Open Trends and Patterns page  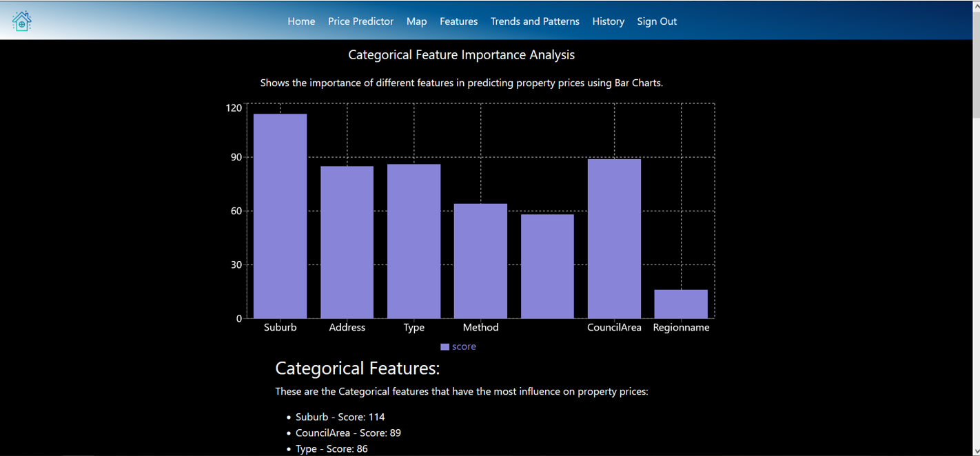point(535,21)
